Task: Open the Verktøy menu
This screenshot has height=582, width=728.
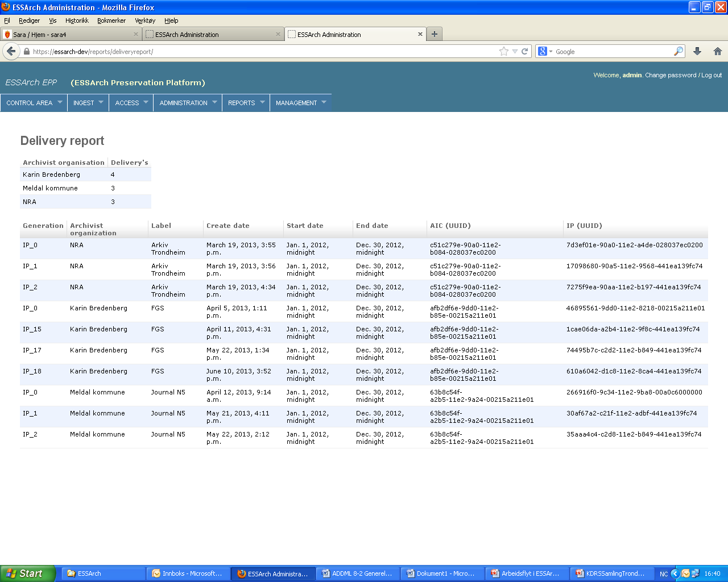Action: [x=145, y=20]
